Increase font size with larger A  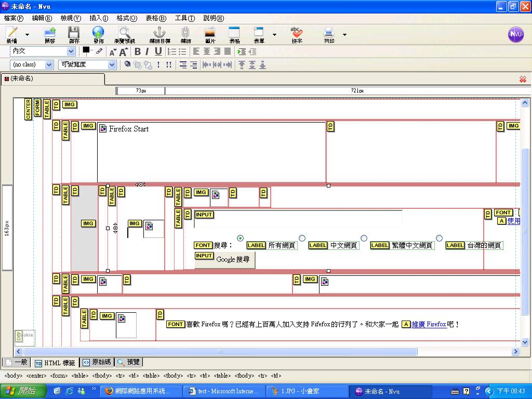[124, 51]
